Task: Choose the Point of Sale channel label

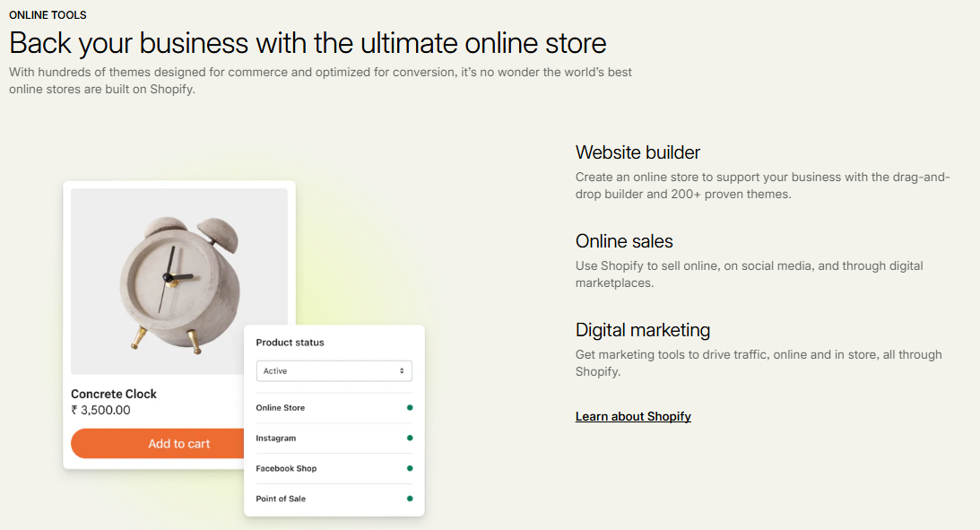Action: coord(281,499)
